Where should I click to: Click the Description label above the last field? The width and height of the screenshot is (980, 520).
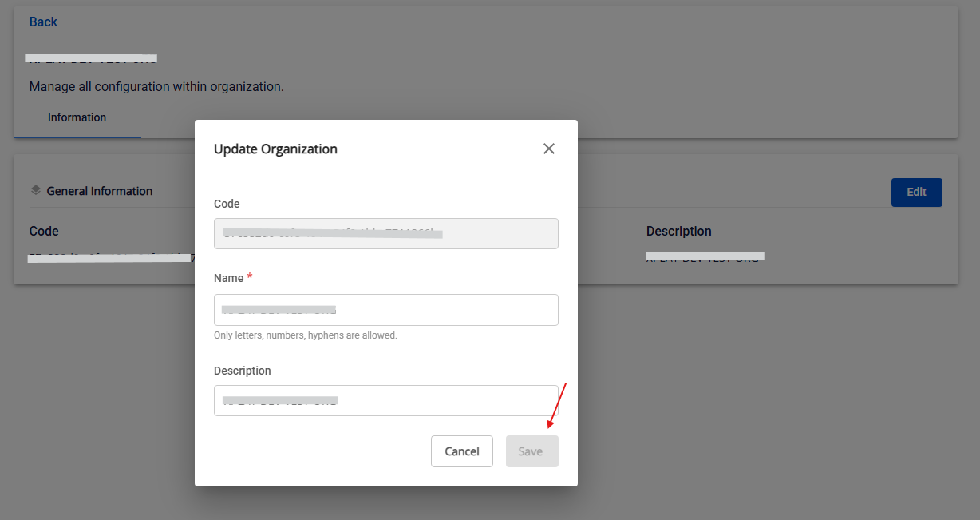pyautogui.click(x=242, y=371)
